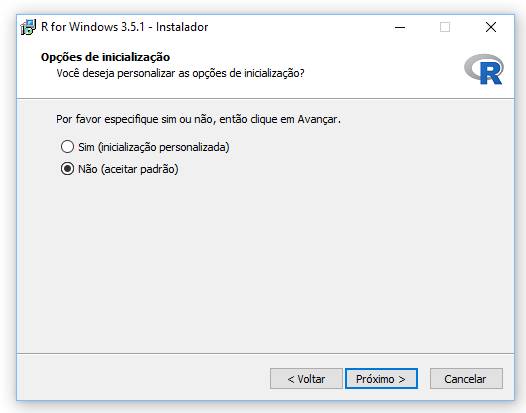Select the Sim radio button
Viewport: 526px width, 413px height.
point(67,147)
